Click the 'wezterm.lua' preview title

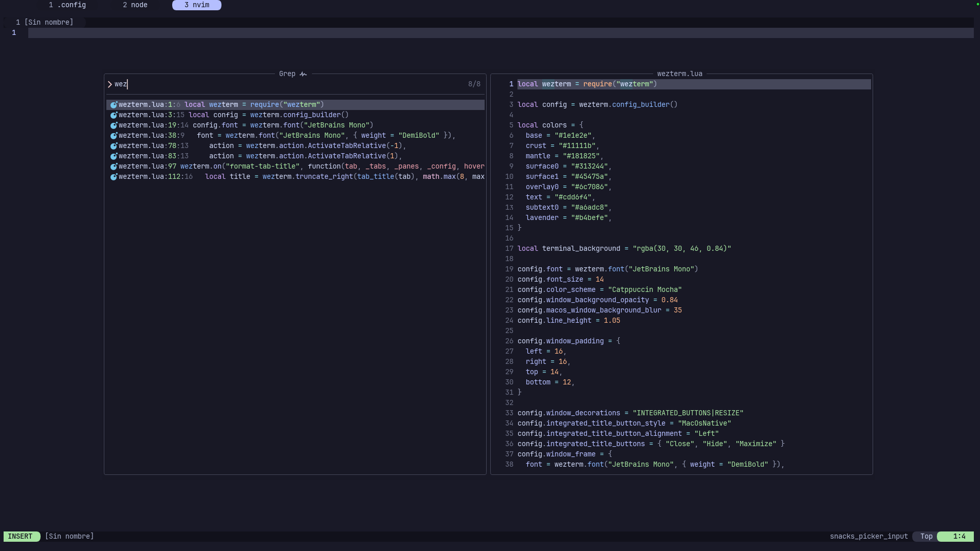tap(679, 74)
